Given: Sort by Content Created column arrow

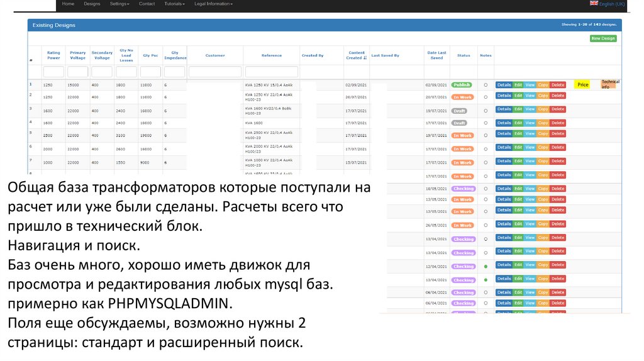Looking at the screenshot, I should tap(365, 58).
